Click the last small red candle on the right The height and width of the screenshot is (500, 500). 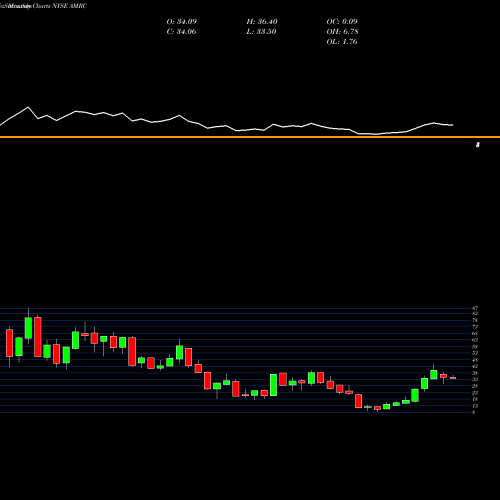coord(453,378)
